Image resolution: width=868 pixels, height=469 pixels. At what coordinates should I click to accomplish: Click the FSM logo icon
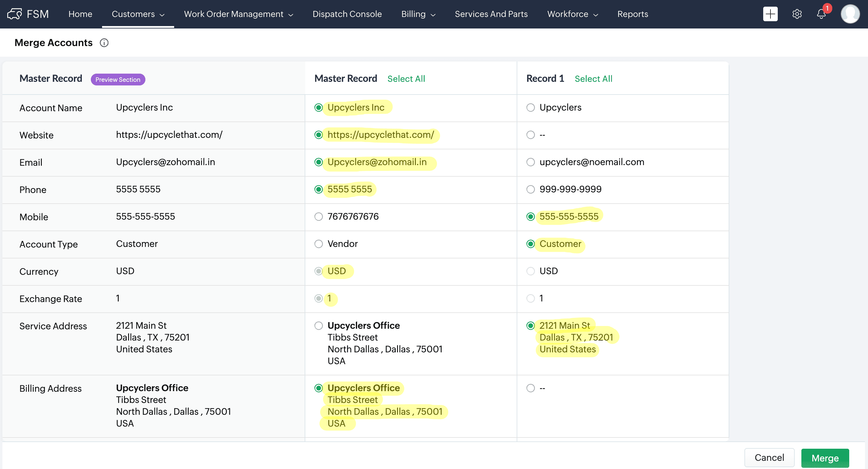tap(15, 14)
